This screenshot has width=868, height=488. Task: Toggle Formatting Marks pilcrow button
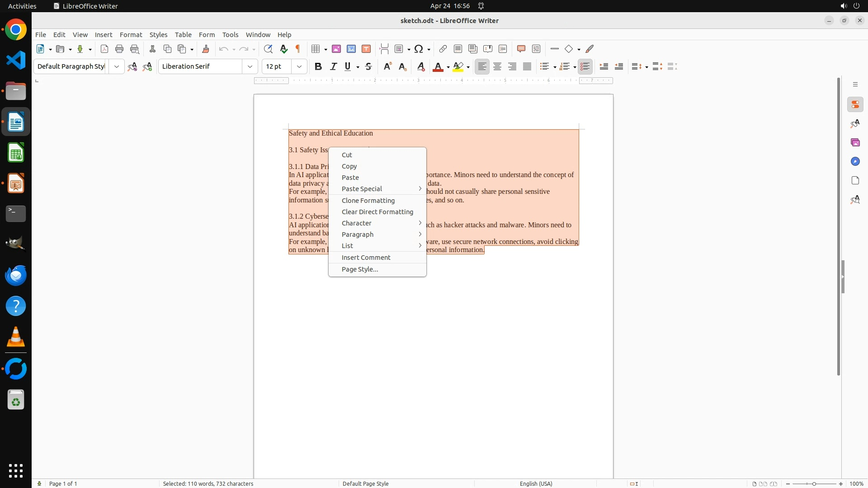(x=298, y=49)
